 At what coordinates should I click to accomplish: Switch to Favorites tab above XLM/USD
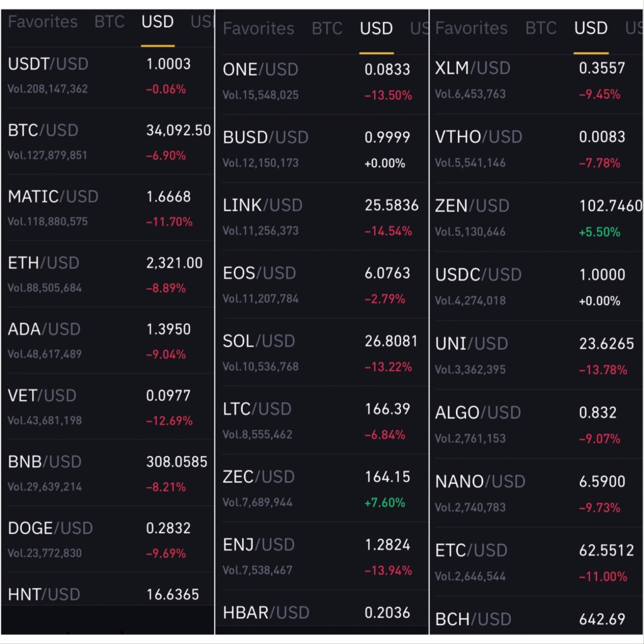click(471, 28)
